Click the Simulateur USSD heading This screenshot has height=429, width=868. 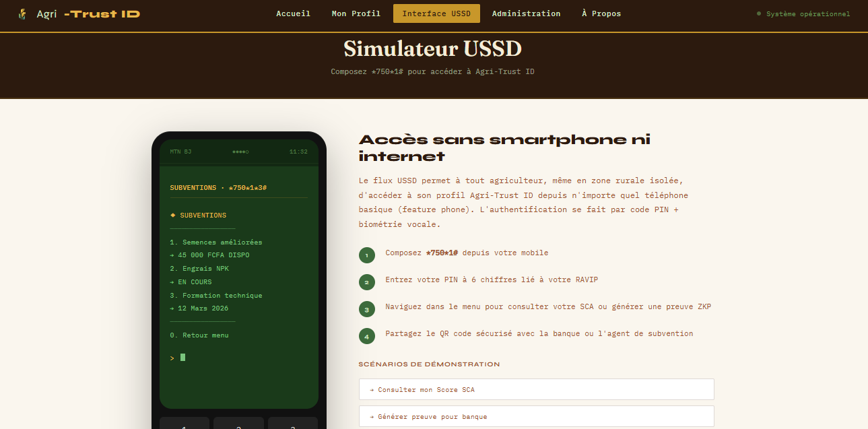point(433,48)
